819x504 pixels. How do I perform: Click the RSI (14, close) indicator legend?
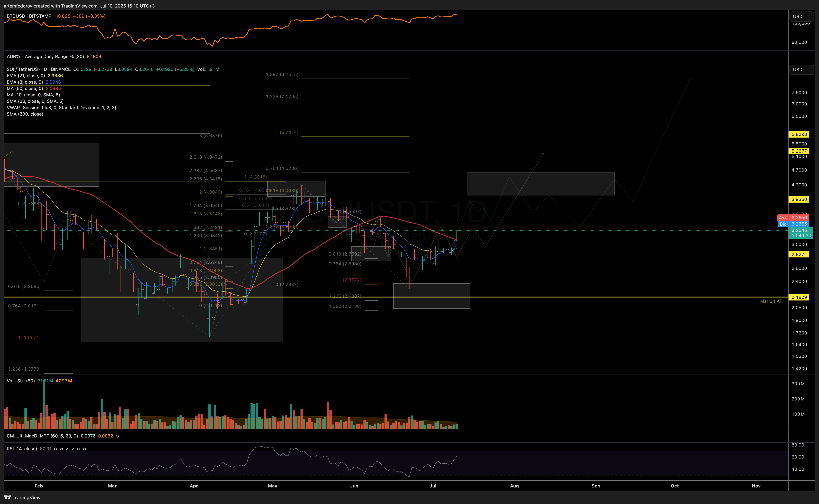pyautogui.click(x=22, y=449)
